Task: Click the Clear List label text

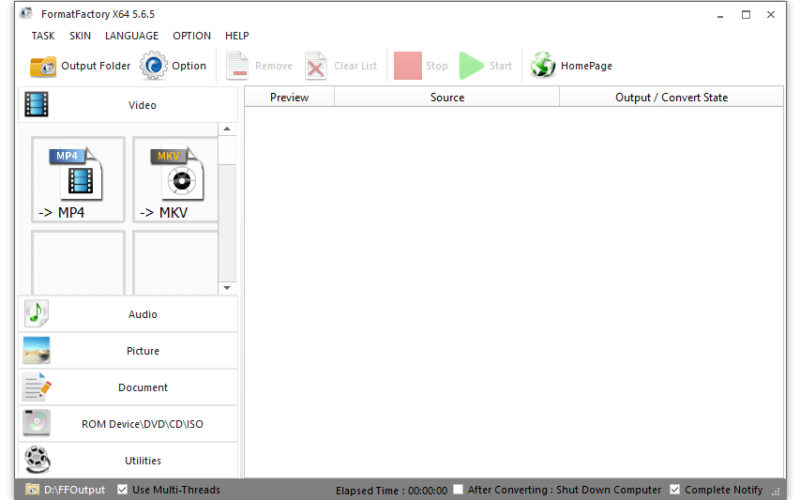Action: tap(355, 66)
